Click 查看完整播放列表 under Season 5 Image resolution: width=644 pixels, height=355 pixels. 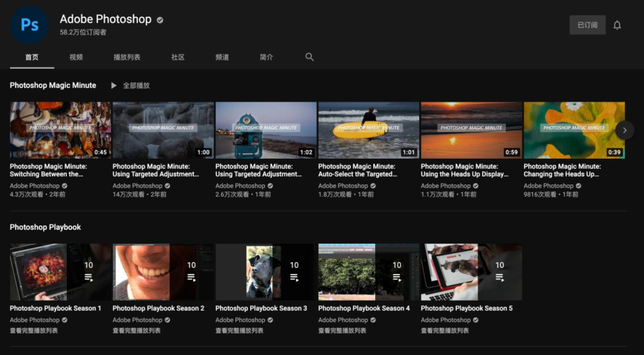click(445, 331)
